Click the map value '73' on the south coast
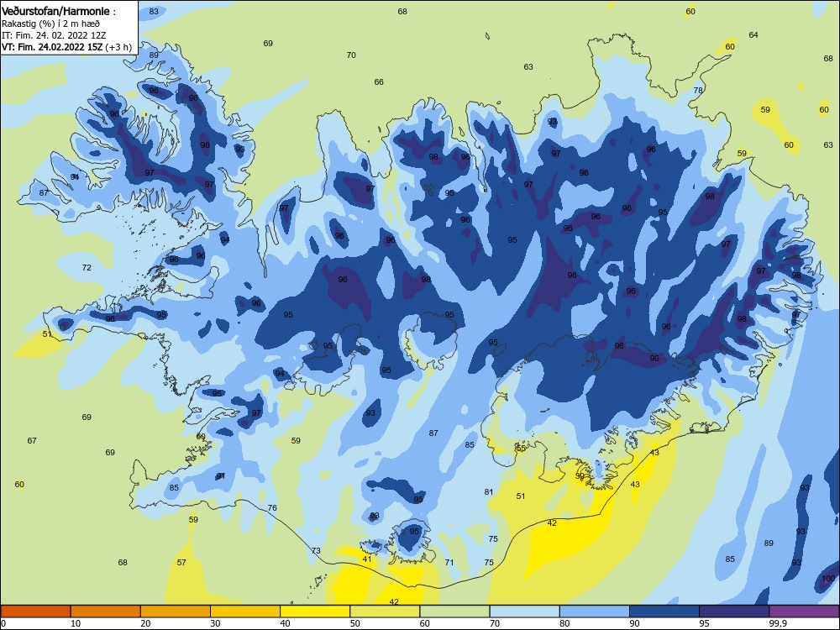This screenshot has width=840, height=630. coord(316,551)
